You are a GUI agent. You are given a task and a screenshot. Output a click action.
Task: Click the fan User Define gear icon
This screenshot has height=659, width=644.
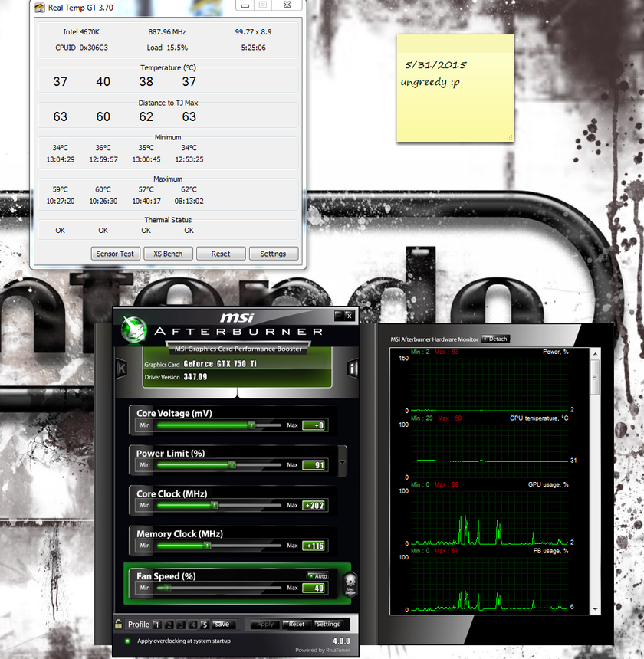click(x=350, y=584)
